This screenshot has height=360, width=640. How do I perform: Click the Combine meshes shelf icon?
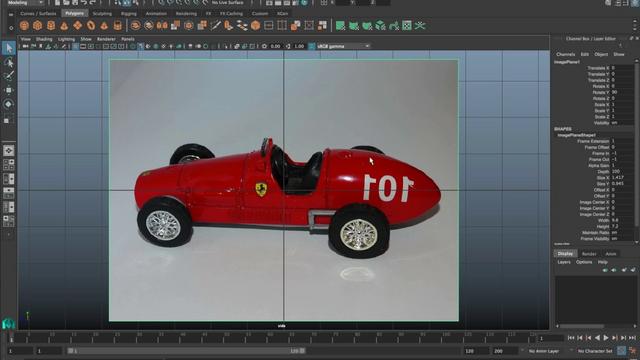(136, 26)
